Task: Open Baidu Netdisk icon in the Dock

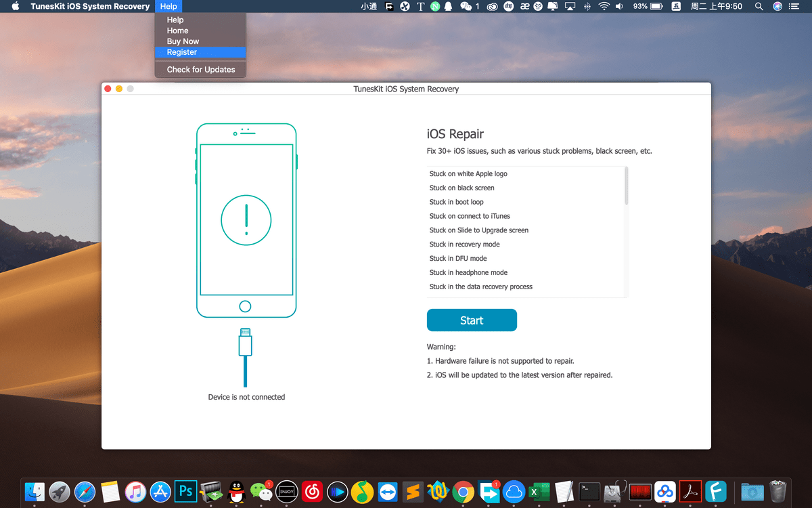Action: coord(665,491)
